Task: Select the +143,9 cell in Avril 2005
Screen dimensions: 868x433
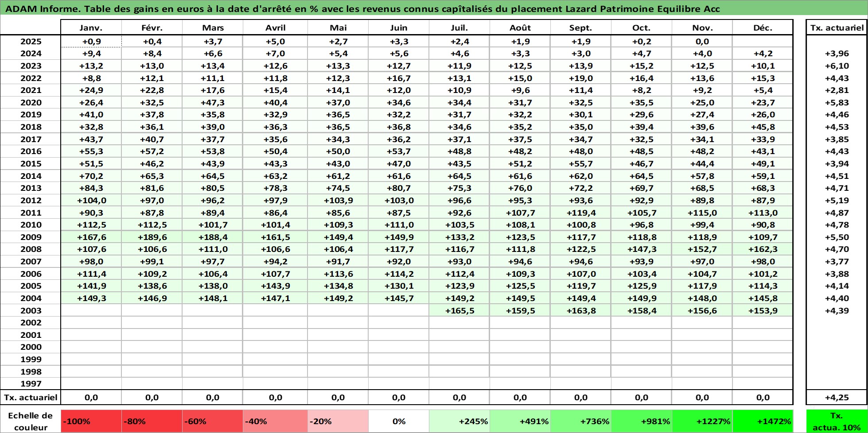Action: coord(275,286)
